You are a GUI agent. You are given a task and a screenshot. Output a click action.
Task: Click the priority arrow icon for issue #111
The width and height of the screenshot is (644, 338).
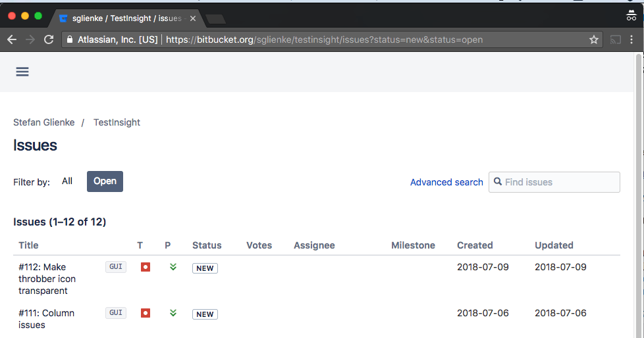tap(173, 313)
